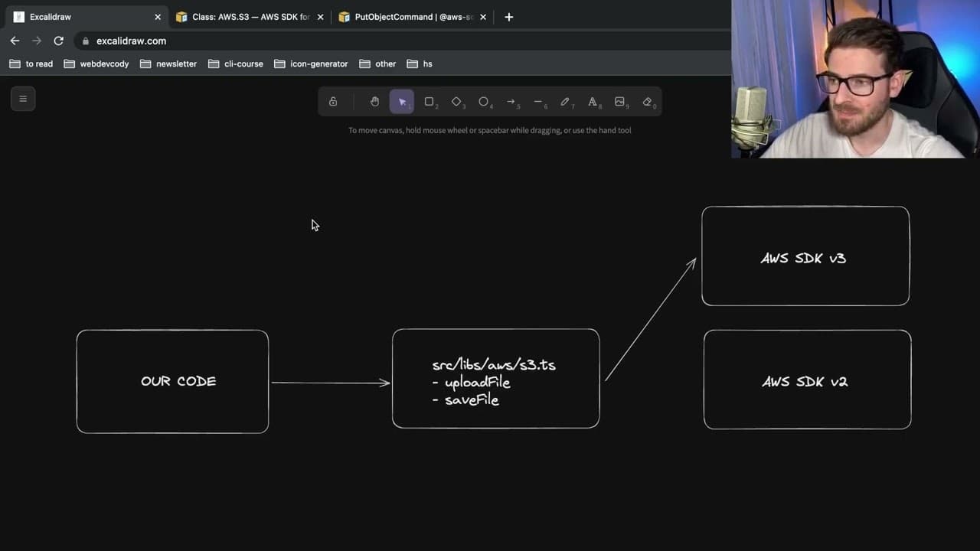Screen dimensions: 980x551
Task: Select the Insert image tool
Action: 620,102
